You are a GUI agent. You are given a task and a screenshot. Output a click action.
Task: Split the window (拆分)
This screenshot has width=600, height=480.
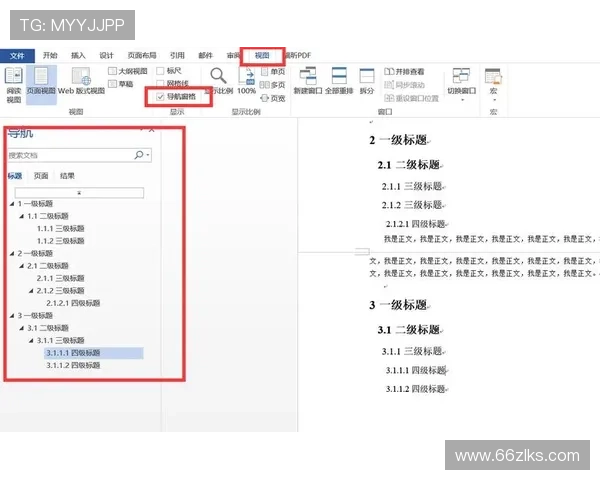[367, 81]
